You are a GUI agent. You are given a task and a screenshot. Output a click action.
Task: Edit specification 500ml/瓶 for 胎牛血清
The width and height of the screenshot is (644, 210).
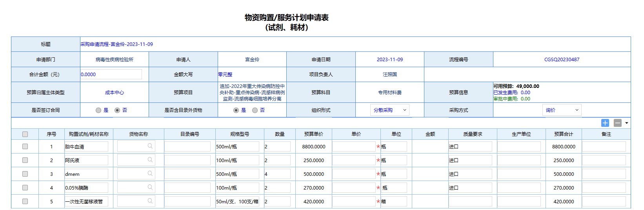[237, 146]
